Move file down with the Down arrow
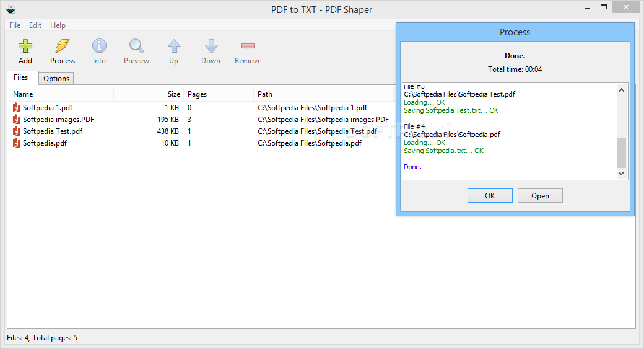Viewport: 644px width, 349px height. pos(211,46)
